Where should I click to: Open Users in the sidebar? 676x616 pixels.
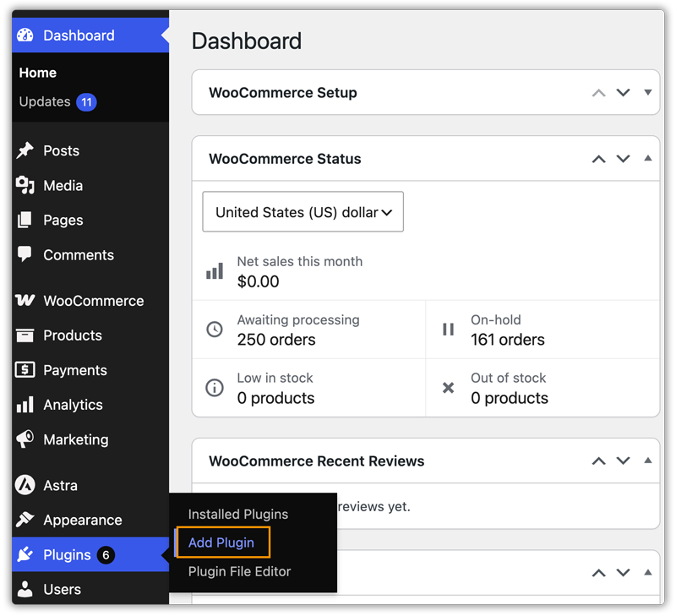click(x=62, y=589)
